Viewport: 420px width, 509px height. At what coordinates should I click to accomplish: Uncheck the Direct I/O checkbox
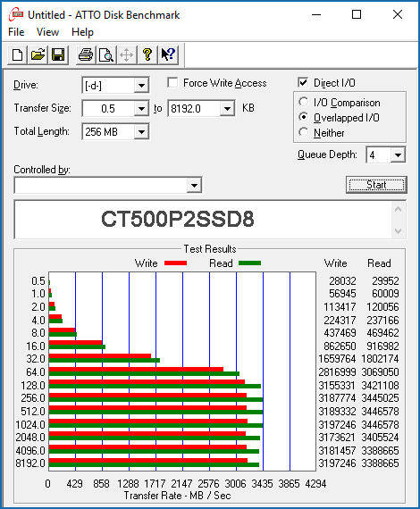pos(303,82)
